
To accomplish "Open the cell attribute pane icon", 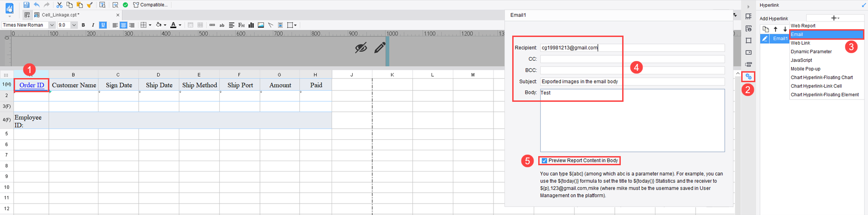I will click(748, 28).
